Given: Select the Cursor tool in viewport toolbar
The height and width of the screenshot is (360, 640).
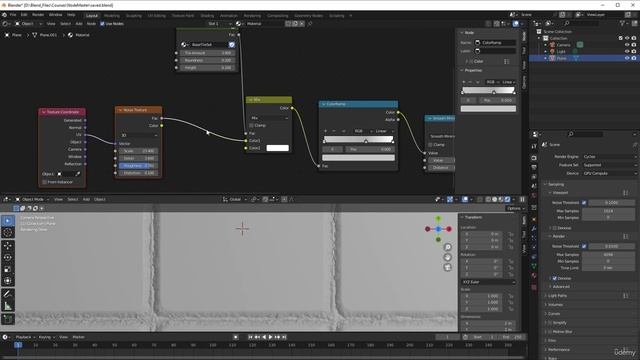Looking at the screenshot, I should click(x=8, y=233).
